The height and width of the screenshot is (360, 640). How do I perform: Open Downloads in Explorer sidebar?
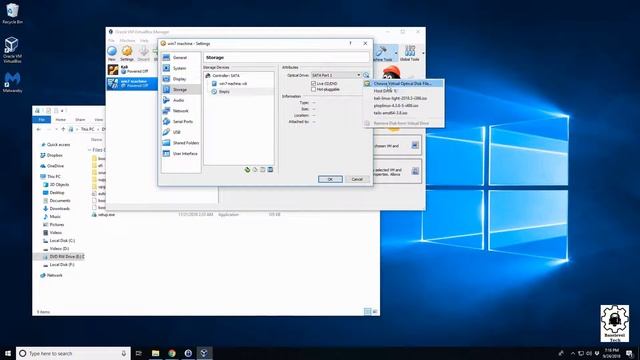coord(60,209)
